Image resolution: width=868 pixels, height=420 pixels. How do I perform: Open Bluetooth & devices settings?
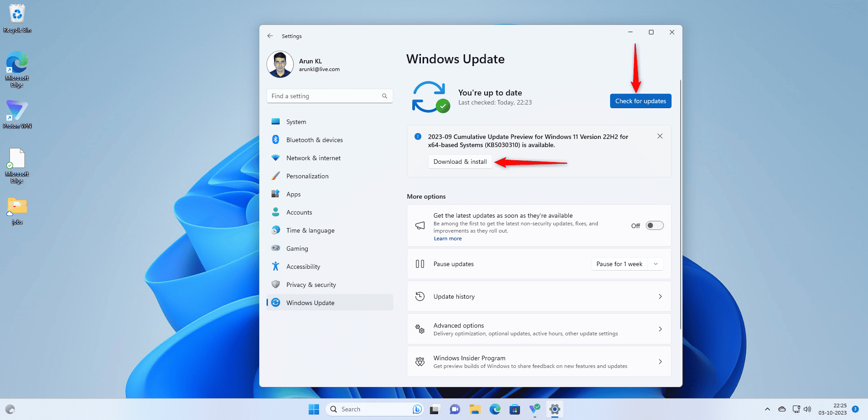click(329, 140)
